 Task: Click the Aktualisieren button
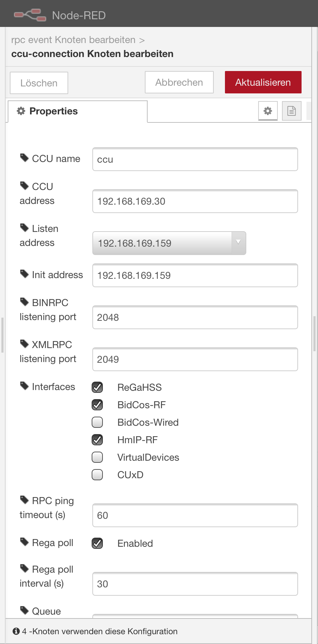pos(263,82)
